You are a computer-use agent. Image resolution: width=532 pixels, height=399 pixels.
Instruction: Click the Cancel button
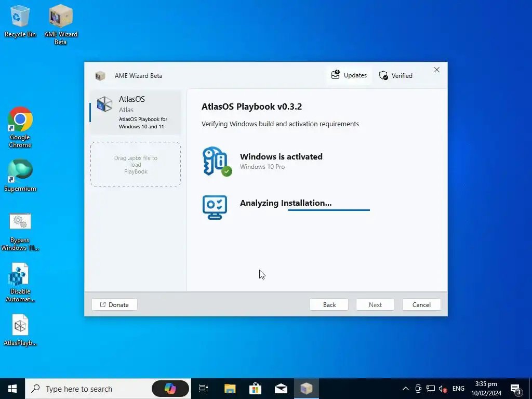pos(421,304)
